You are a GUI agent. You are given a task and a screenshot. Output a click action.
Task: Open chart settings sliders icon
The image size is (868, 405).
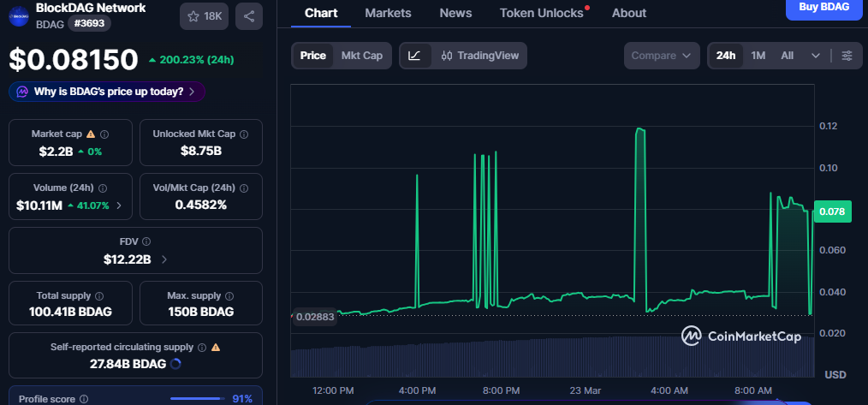[847, 56]
